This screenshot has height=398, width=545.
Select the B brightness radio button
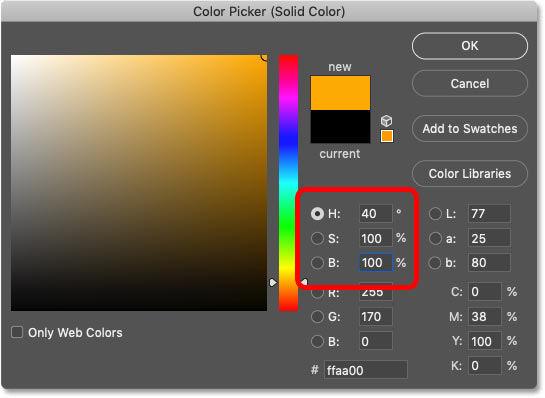pos(317,263)
